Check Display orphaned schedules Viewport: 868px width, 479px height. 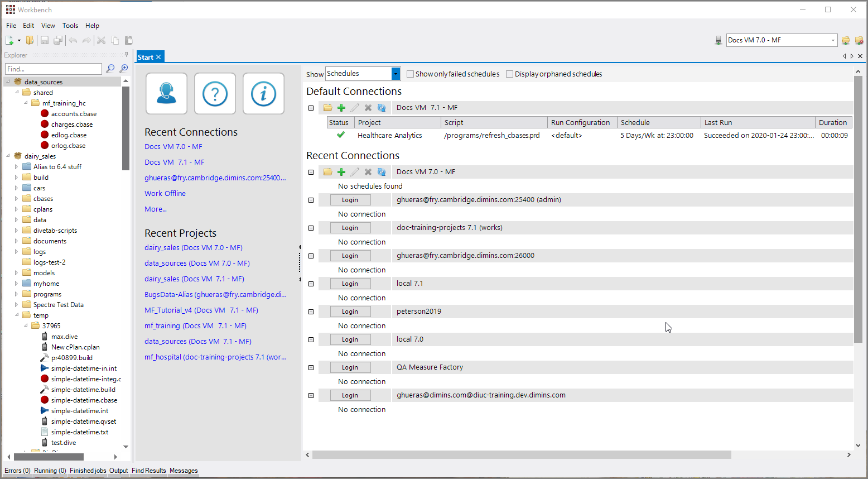509,74
